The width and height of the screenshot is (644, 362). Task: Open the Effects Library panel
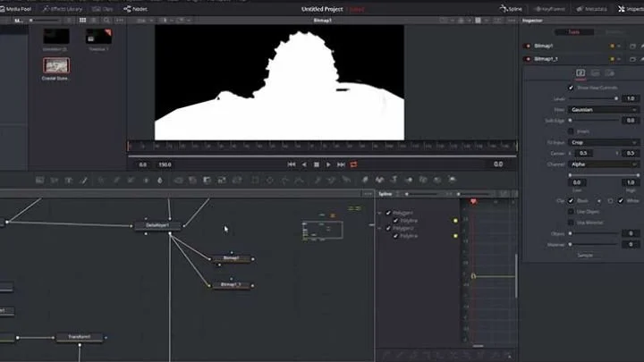(x=62, y=9)
